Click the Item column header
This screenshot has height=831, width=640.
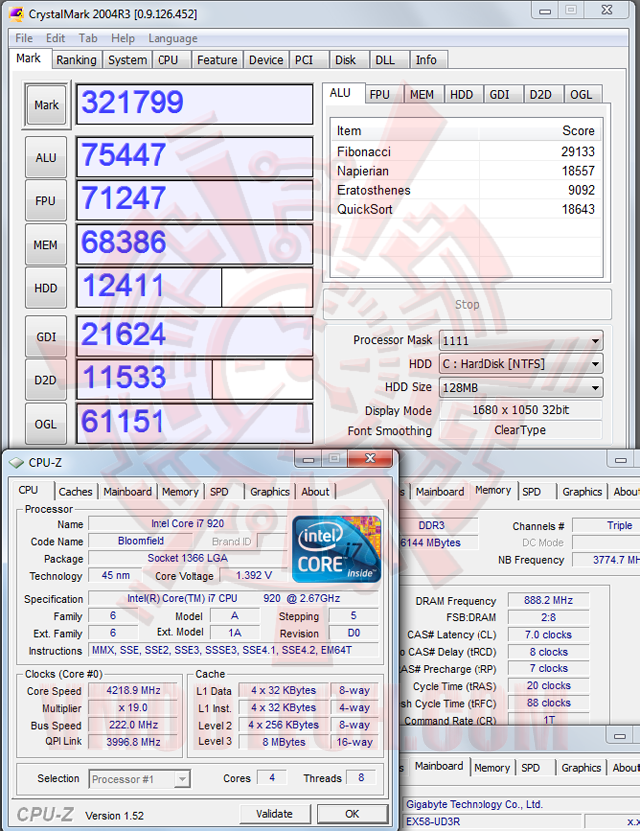405,130
